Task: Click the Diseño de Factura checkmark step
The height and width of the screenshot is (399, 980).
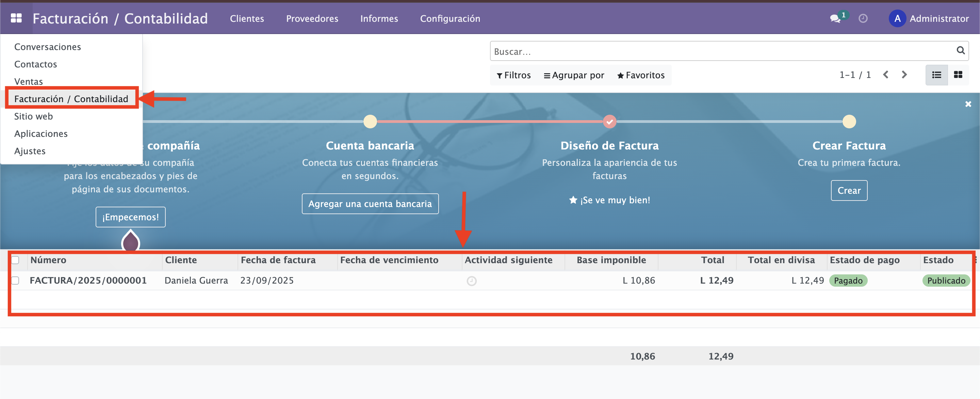Action: [609, 122]
